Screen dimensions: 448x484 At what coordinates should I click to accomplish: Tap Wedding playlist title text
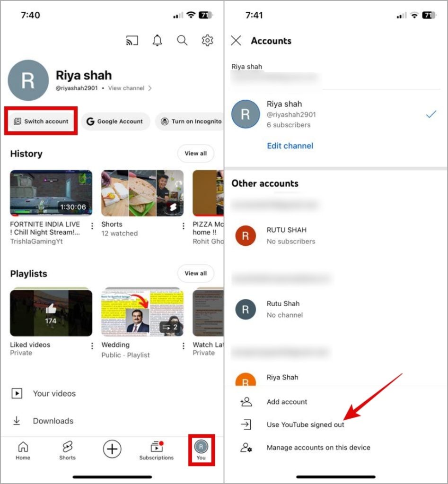tap(115, 345)
